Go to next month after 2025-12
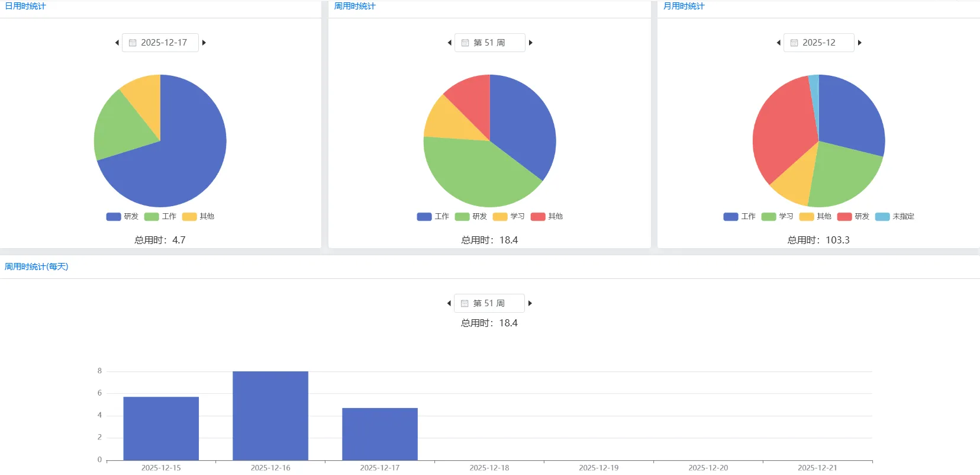980x475 pixels. pyautogui.click(x=860, y=43)
